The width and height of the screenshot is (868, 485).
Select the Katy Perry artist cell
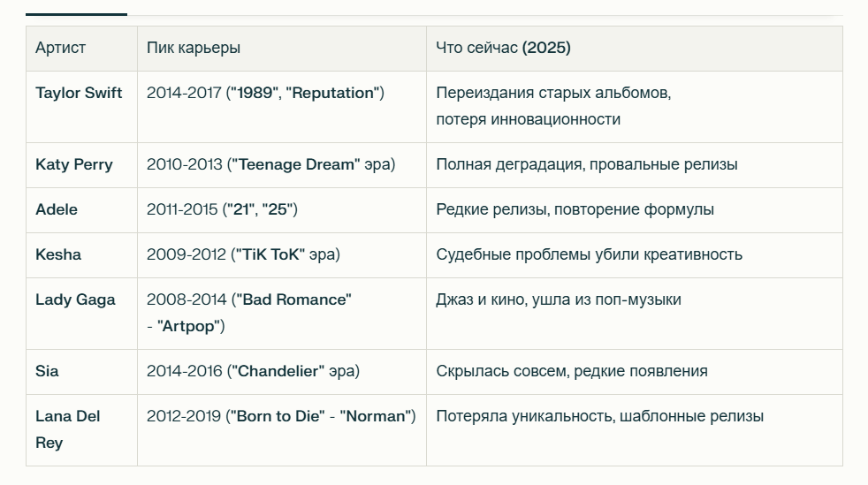pyautogui.click(x=74, y=164)
